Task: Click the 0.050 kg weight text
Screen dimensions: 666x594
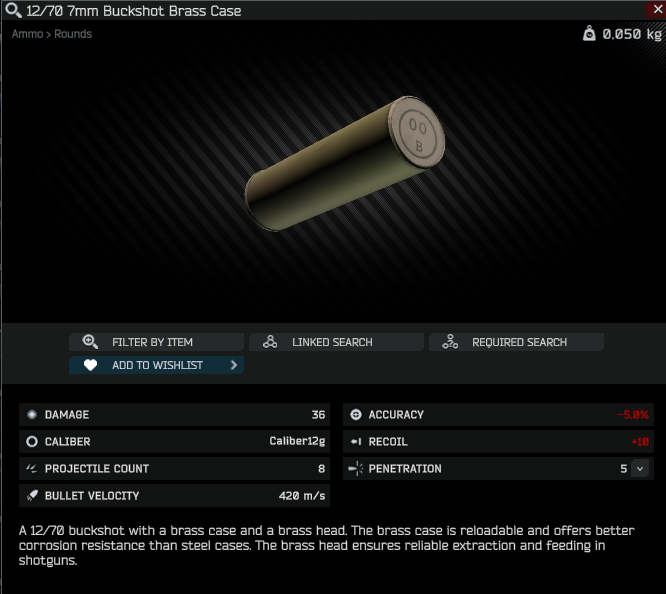Action: click(632, 34)
